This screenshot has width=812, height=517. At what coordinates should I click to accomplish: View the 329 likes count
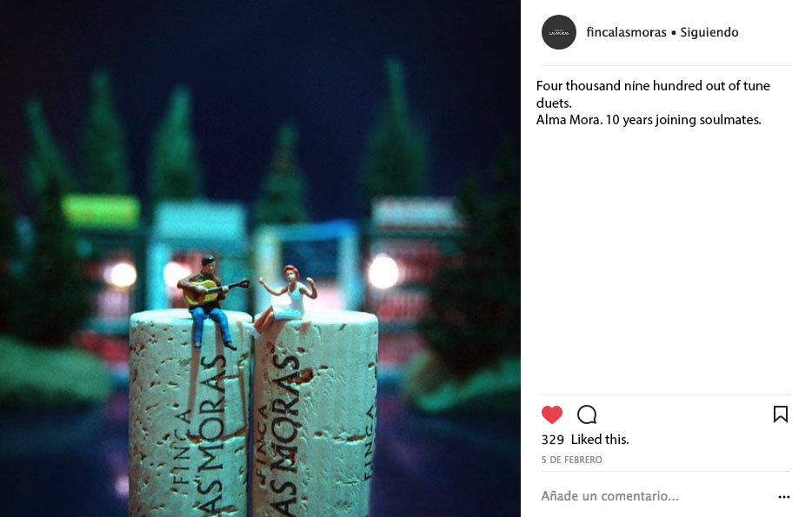coord(553,440)
